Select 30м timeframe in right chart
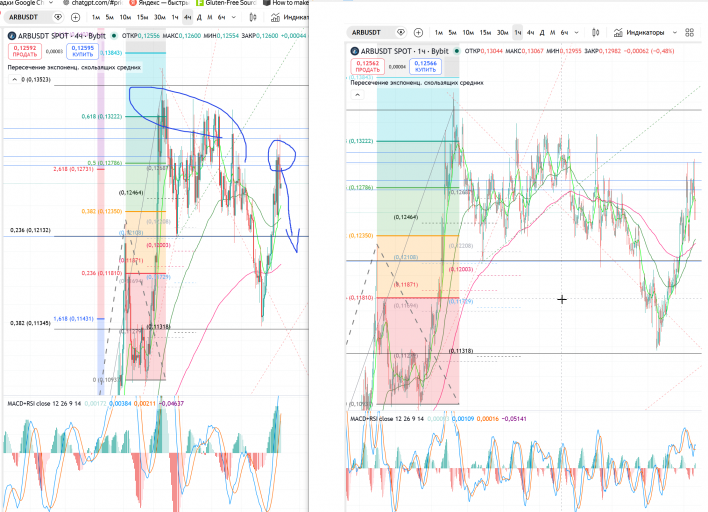This screenshot has width=708, height=512. (x=502, y=33)
